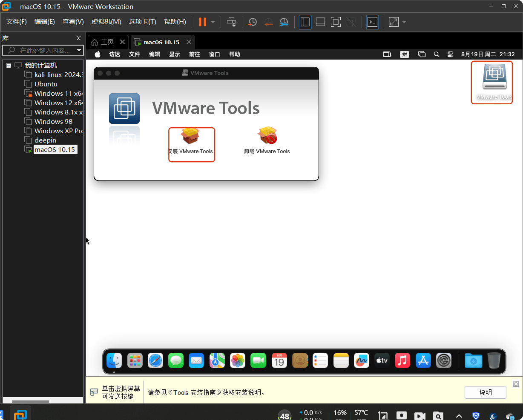Click the 说明 button in the notification bar

point(485,392)
